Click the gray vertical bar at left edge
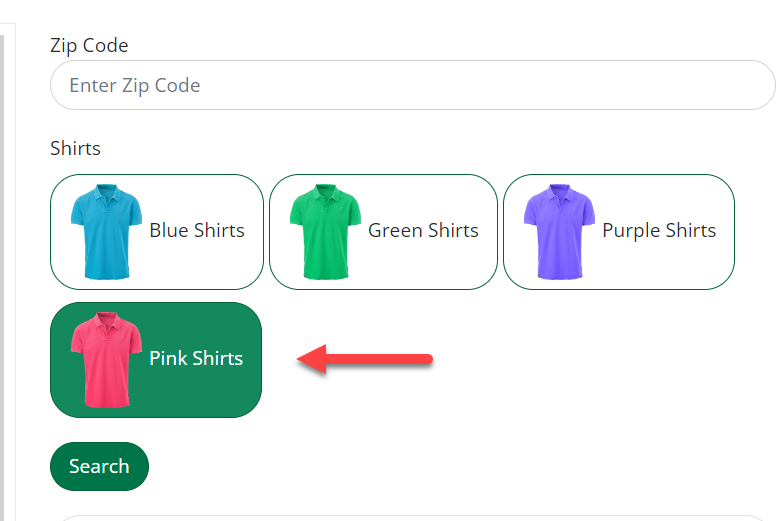The width and height of the screenshot is (780, 521). click(x=2, y=278)
